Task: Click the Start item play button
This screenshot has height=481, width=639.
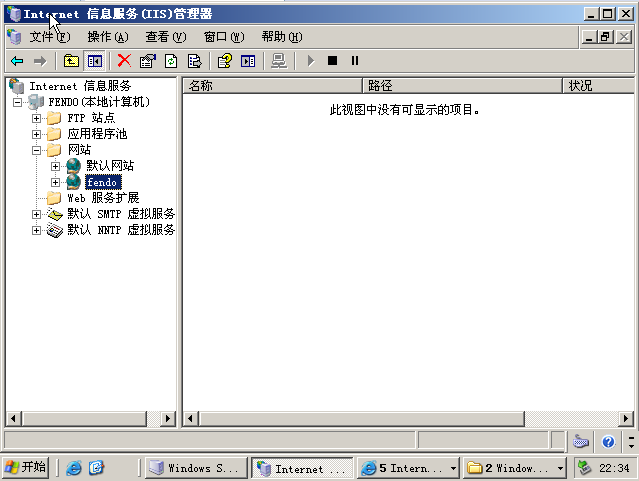Action: click(x=311, y=61)
